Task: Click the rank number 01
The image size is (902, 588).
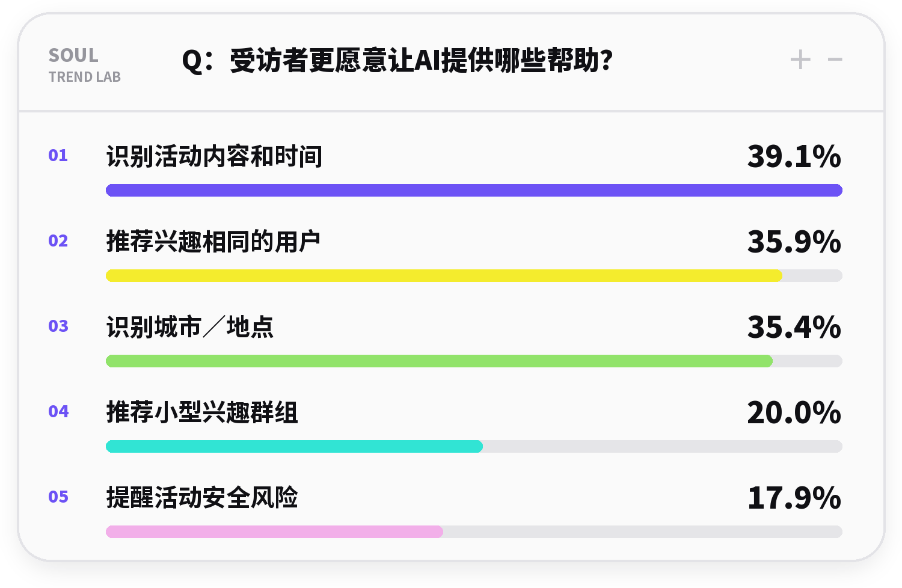Action: 58,156
